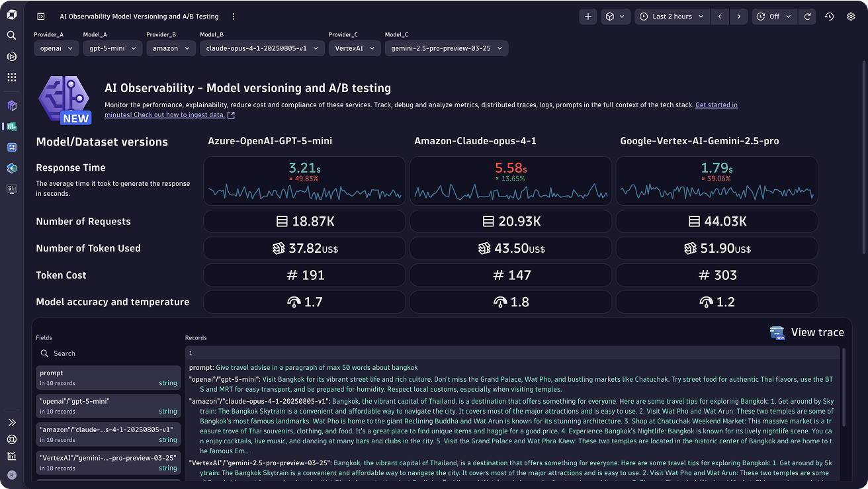Open the apps grid launcher icon

(11, 77)
